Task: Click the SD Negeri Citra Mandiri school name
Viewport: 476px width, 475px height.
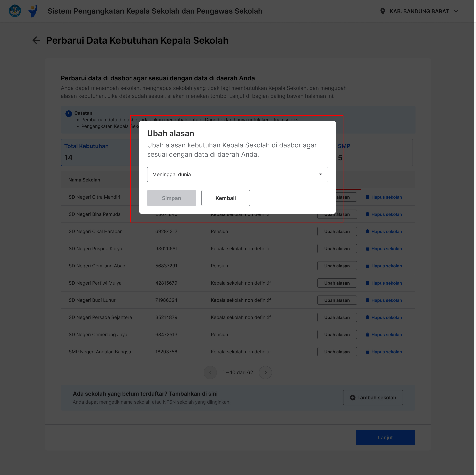Action: click(94, 197)
